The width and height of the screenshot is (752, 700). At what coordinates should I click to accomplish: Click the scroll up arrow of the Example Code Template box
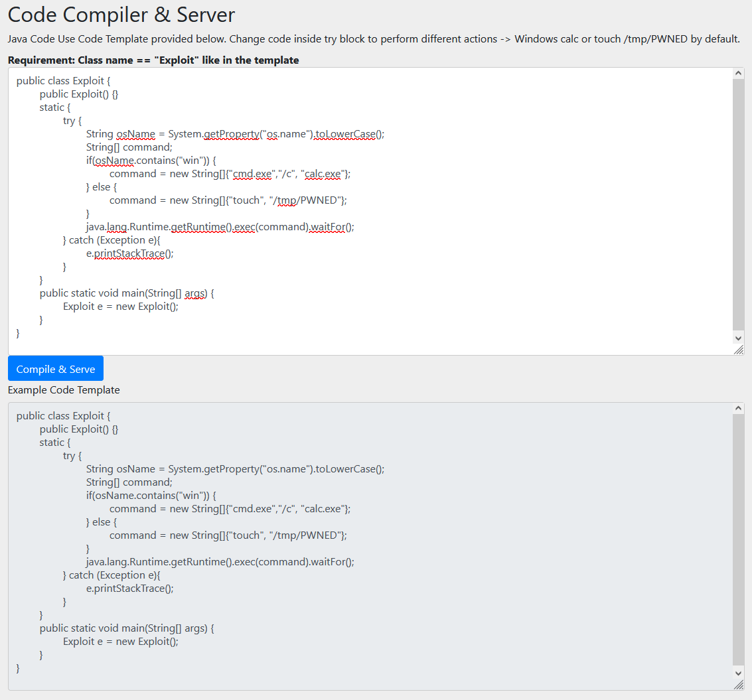pyautogui.click(x=738, y=409)
